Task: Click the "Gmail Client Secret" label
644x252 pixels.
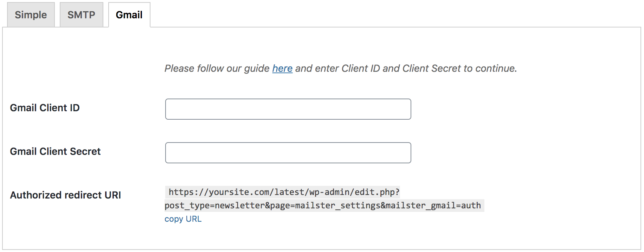Action: click(55, 151)
